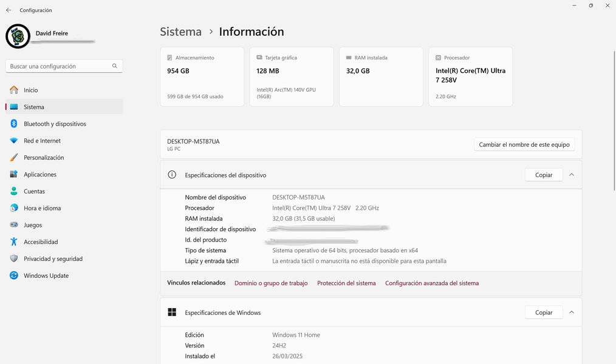Click the info icon beside Especificaciones del dispositivo
The height and width of the screenshot is (364, 616).
click(172, 175)
